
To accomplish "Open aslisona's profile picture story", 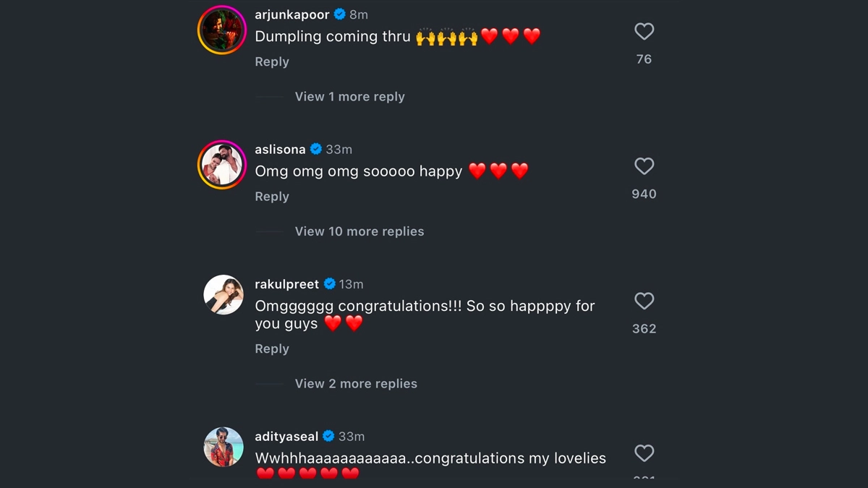I will [x=222, y=165].
